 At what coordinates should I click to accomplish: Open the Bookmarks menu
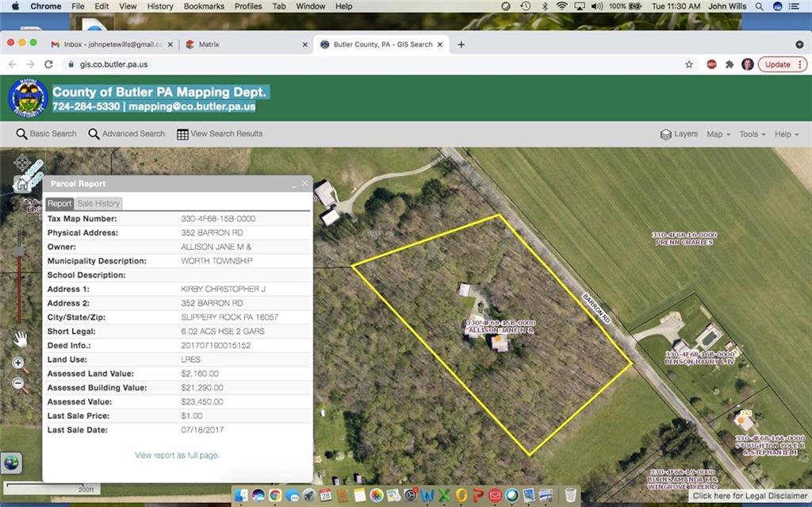tap(204, 6)
